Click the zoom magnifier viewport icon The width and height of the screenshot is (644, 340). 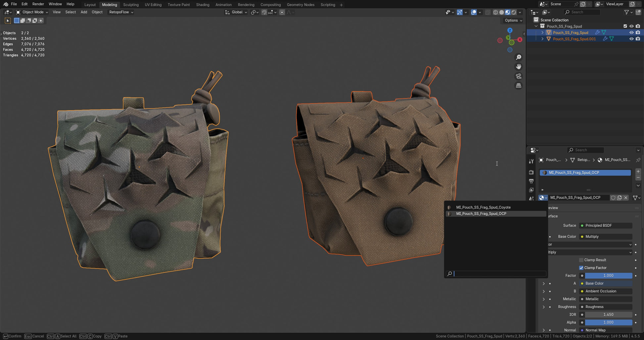click(519, 57)
